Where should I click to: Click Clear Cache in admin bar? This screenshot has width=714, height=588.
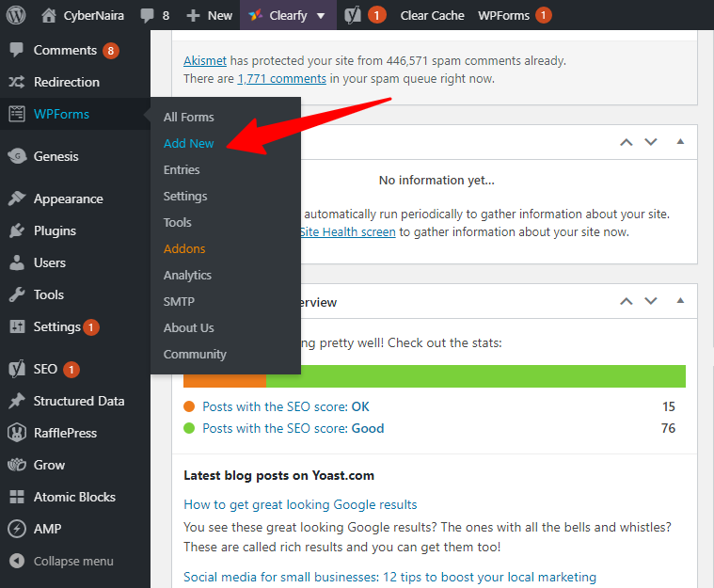(x=432, y=15)
